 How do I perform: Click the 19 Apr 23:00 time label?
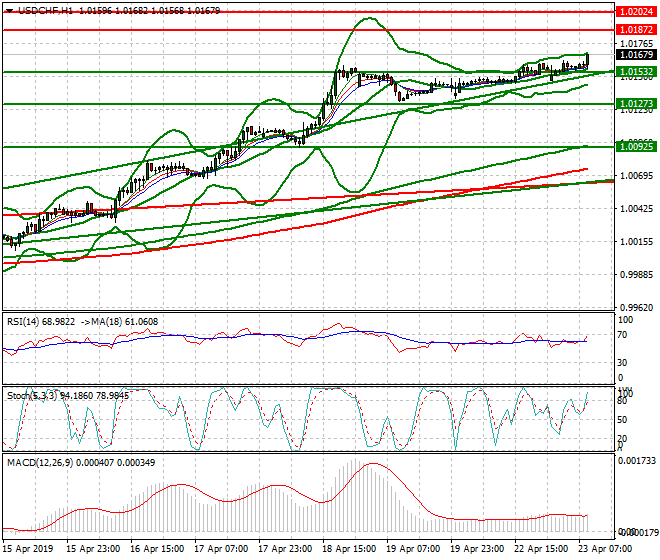[477, 549]
